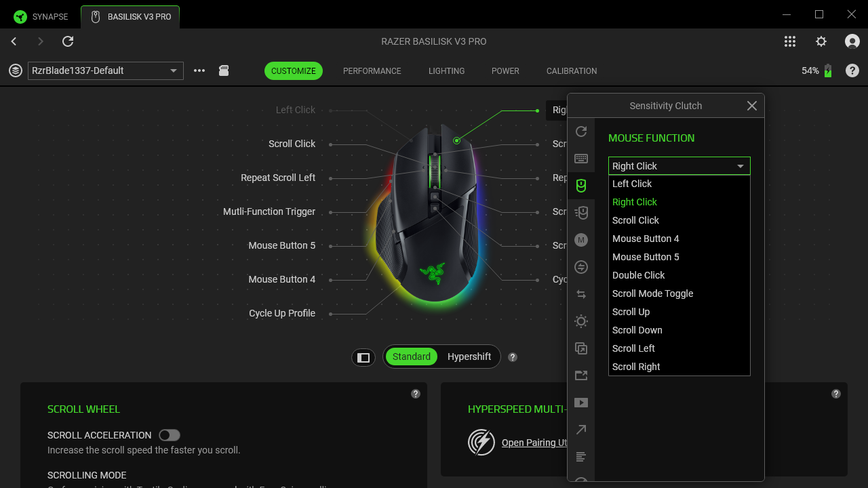Open the Lighting sun icon in sidebar
This screenshot has width=868, height=488.
pos(580,321)
